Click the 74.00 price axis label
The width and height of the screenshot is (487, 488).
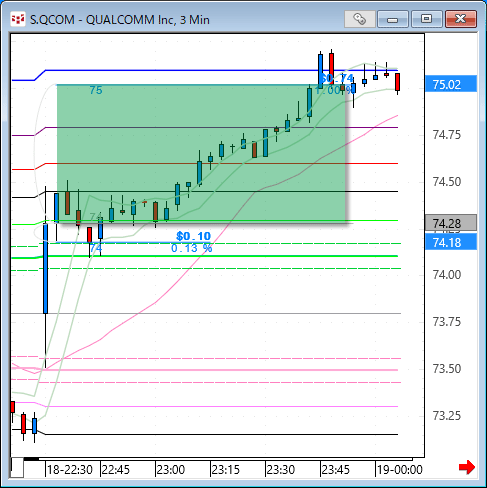click(447, 275)
